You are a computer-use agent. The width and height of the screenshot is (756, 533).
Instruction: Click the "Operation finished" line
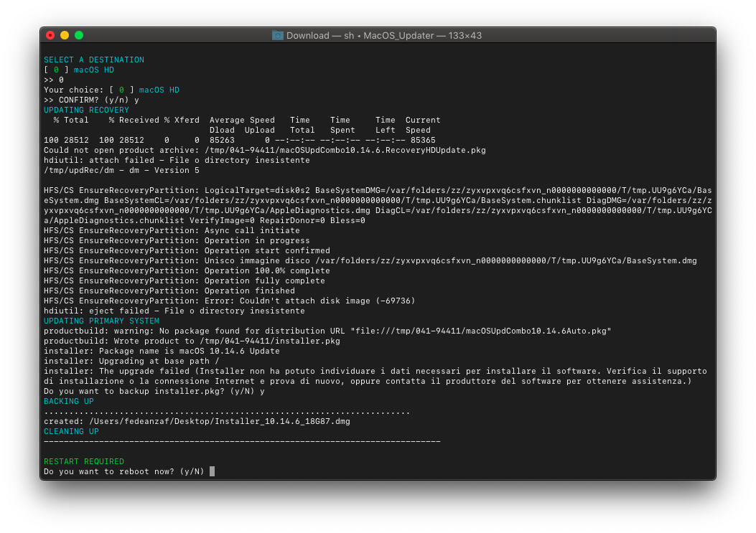[169, 291]
